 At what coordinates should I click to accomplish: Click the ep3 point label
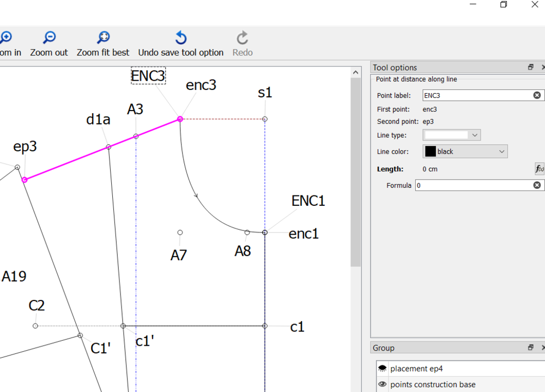coord(25,146)
